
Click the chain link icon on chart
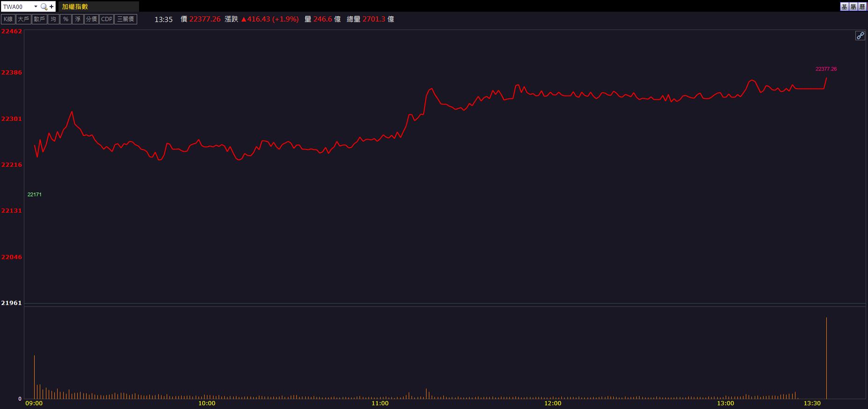[x=860, y=36]
